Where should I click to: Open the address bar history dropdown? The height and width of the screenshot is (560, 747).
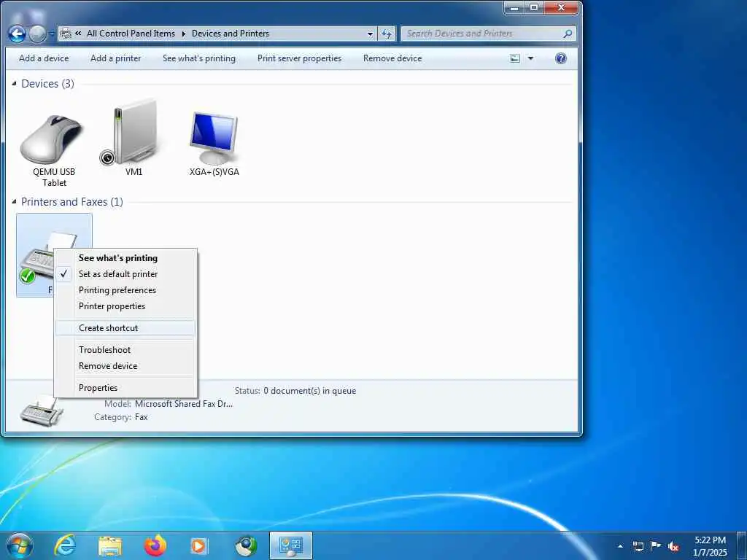click(x=370, y=34)
